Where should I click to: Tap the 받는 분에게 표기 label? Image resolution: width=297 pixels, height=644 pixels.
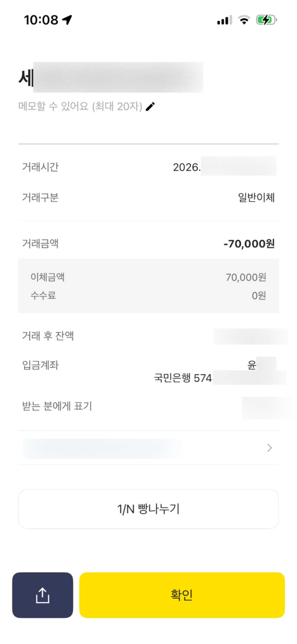[x=57, y=406]
